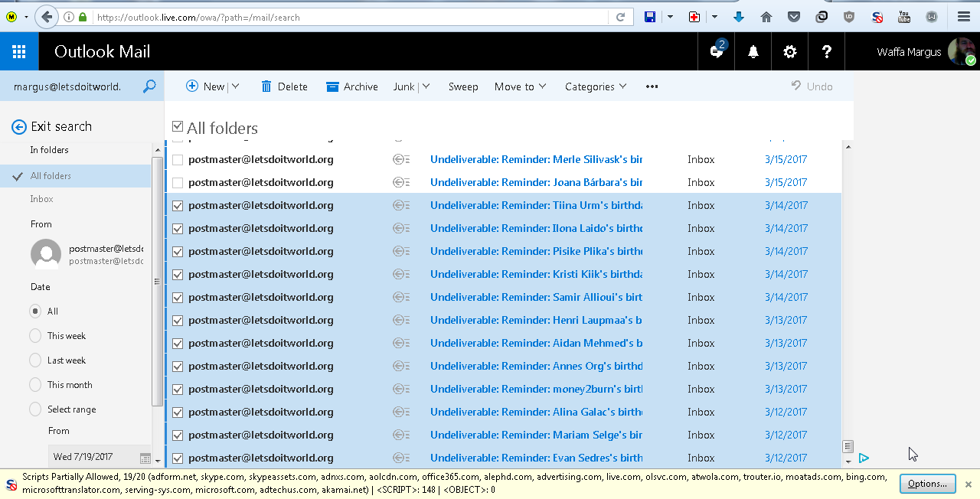980x499 pixels.
Task: Uncheck the Evan Sedres message checkbox
Action: (178, 458)
